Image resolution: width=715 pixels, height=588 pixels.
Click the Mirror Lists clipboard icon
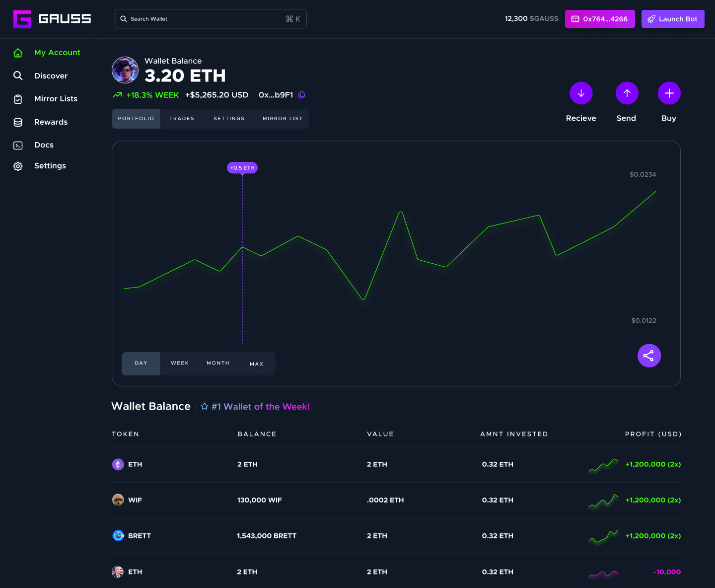(x=18, y=99)
